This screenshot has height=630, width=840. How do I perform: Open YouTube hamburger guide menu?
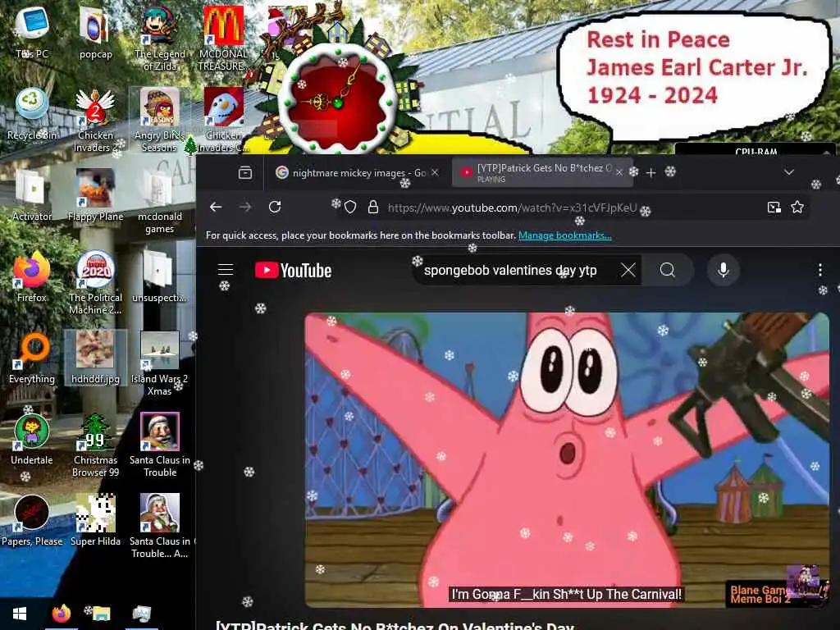(x=226, y=269)
